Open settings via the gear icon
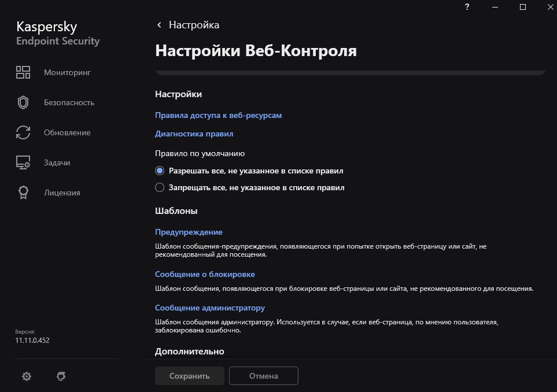 [x=27, y=376]
